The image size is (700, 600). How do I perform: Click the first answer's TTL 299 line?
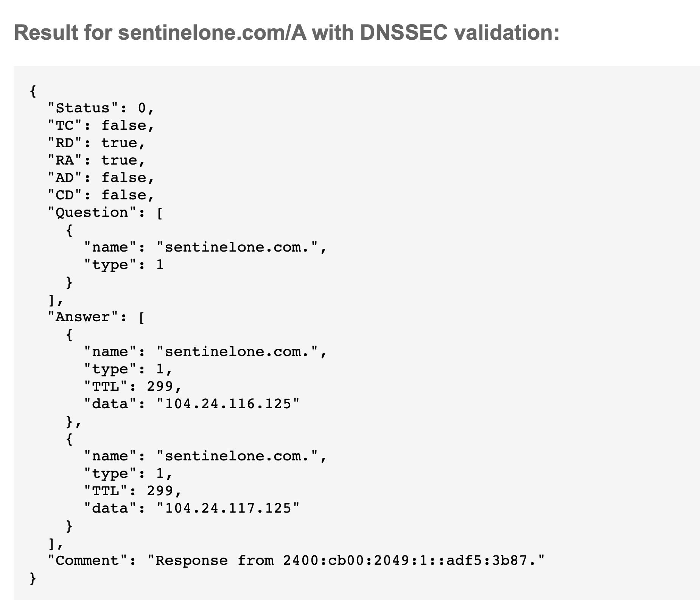pos(132,387)
